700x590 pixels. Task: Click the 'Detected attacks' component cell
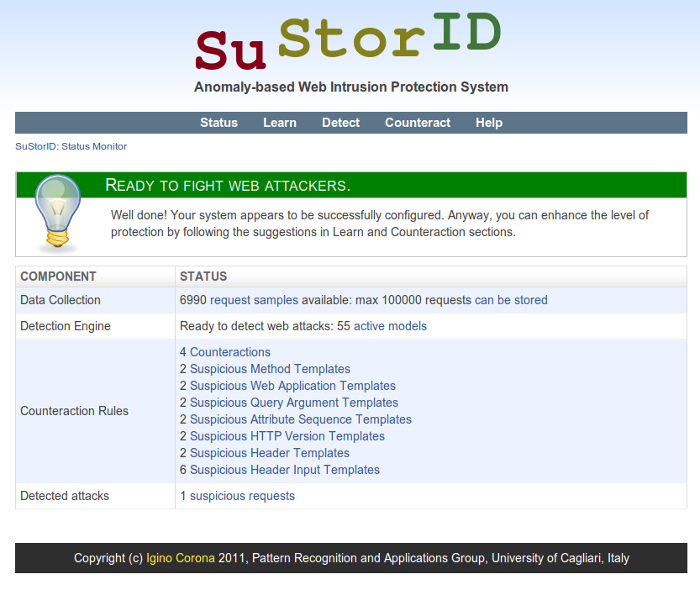click(x=96, y=496)
